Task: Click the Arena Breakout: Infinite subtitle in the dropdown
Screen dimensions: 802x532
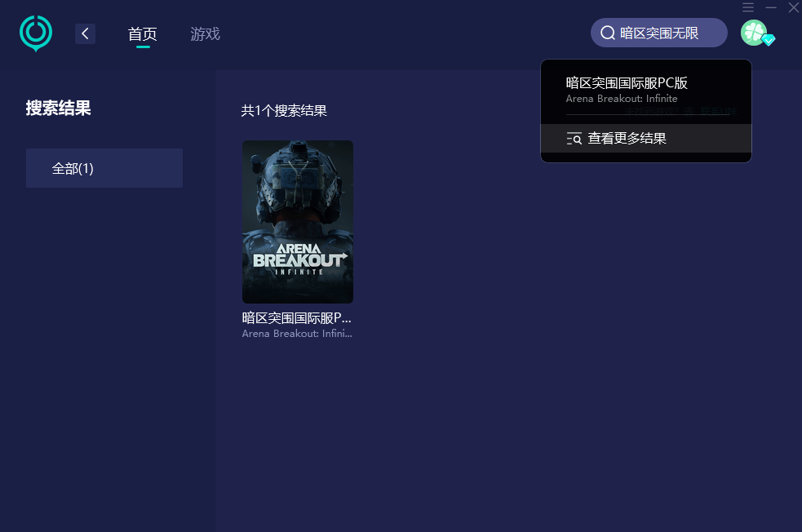Action: coord(622,99)
